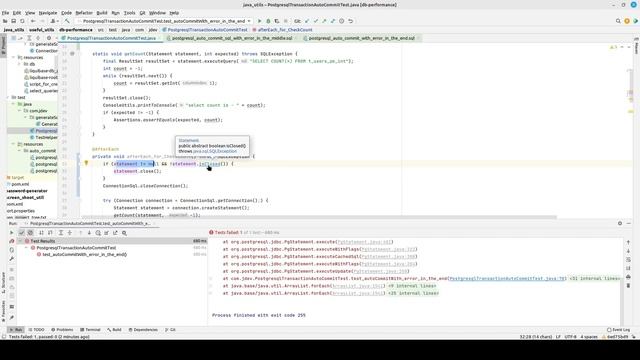Open the Navigate menu
The width and height of the screenshot is (640, 360).
click(48, 13)
